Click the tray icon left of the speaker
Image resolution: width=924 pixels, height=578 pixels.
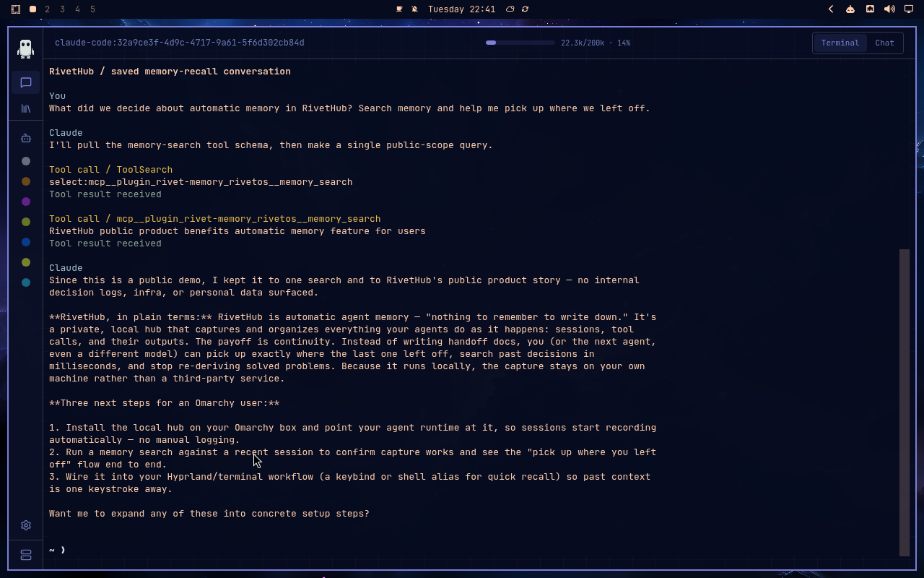870,9
